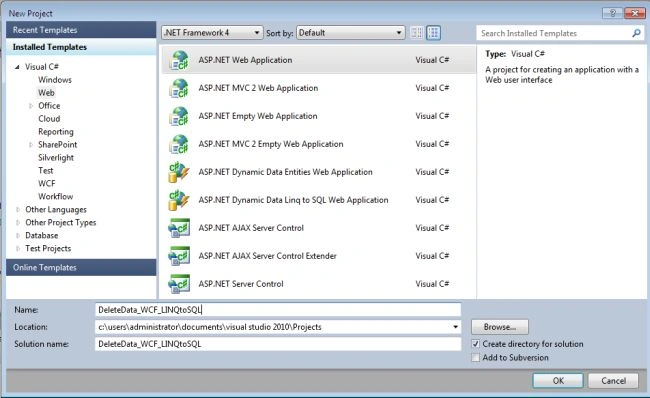Open the help question mark button
Viewport: 650px width, 398px height.
point(612,13)
